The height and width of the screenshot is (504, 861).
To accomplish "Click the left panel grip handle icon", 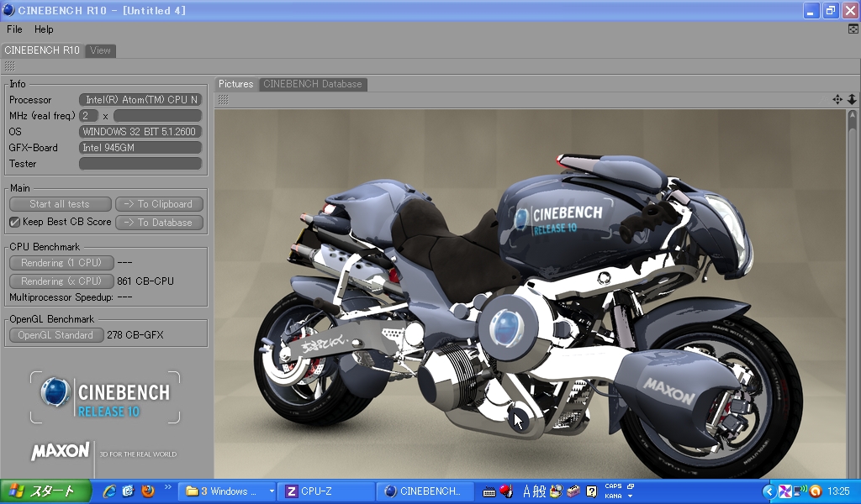I will 9,66.
